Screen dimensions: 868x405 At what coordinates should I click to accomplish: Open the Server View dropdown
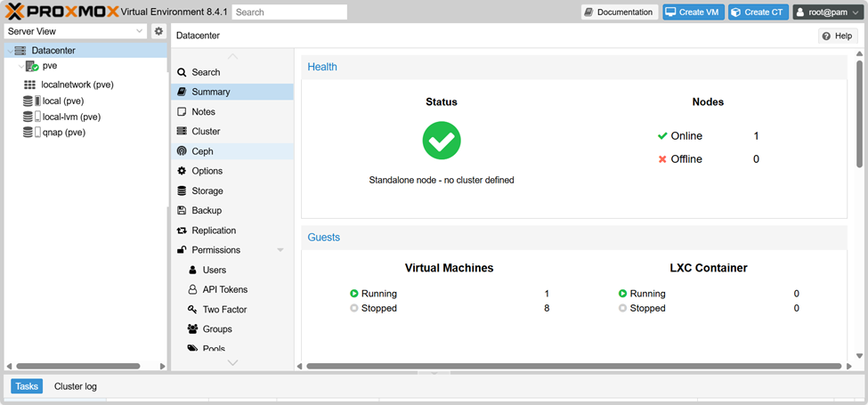76,31
